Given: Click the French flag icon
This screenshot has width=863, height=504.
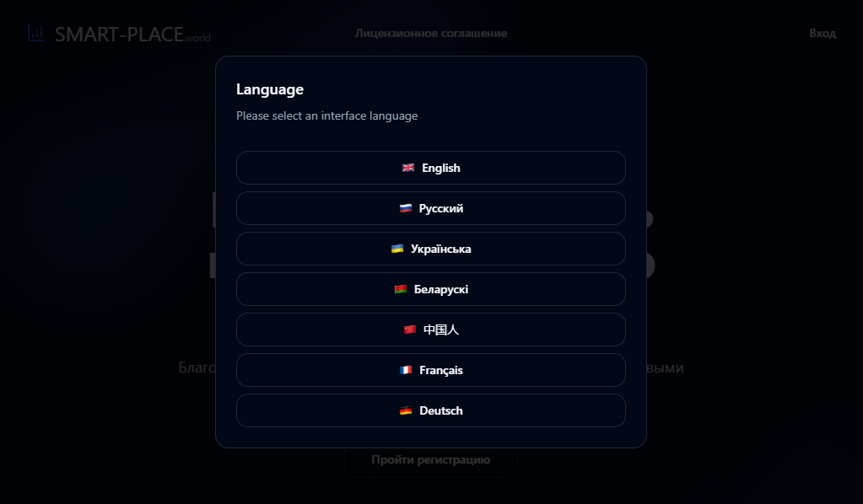Looking at the screenshot, I should click(x=406, y=370).
